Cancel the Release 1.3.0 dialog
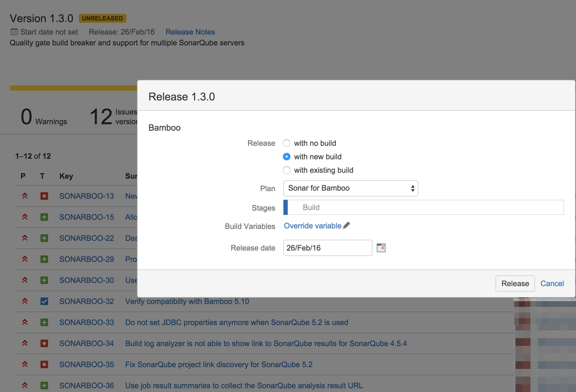The width and height of the screenshot is (576, 392). click(x=552, y=284)
